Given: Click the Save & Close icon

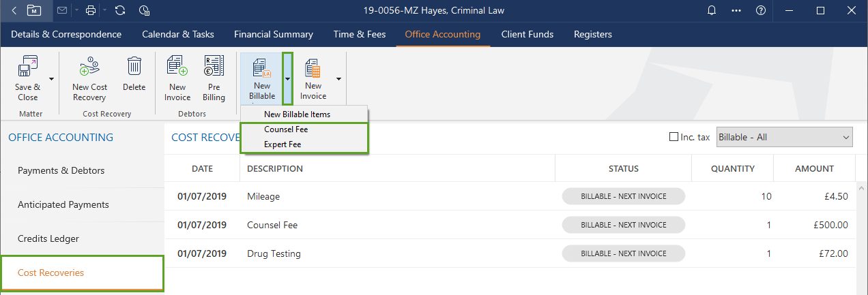Looking at the screenshot, I should [27, 69].
